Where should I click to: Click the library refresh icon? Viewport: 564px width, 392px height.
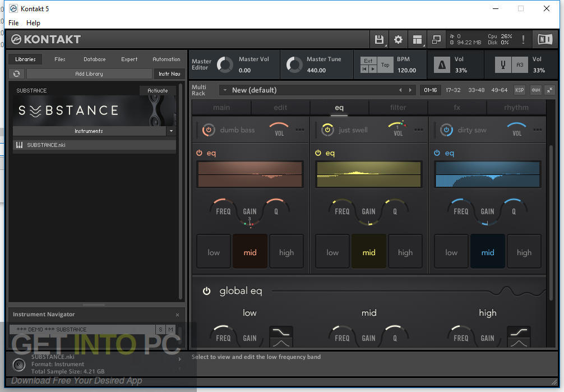coord(17,74)
